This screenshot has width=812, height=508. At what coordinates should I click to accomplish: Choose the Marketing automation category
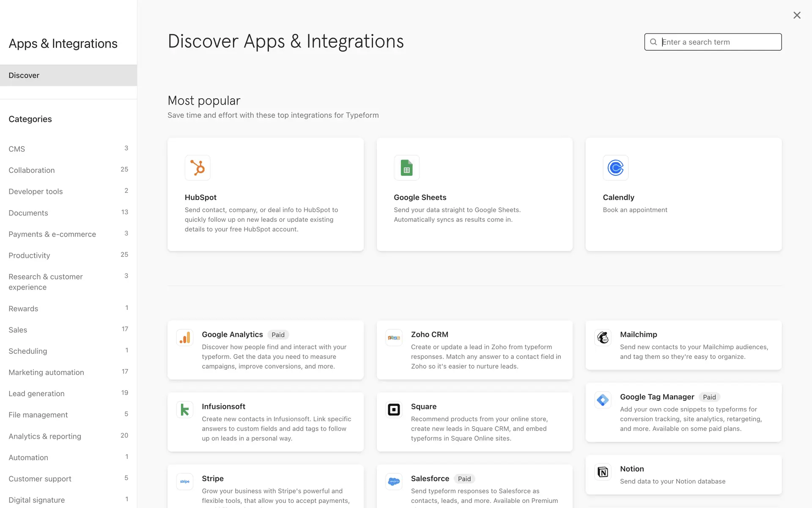pyautogui.click(x=46, y=373)
